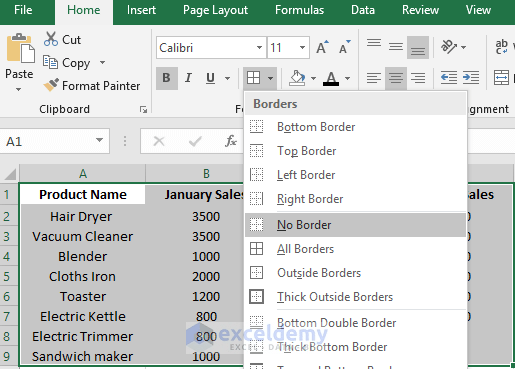515x369 pixels.
Task: Open Copy dropdown arrow
Action: 103,62
